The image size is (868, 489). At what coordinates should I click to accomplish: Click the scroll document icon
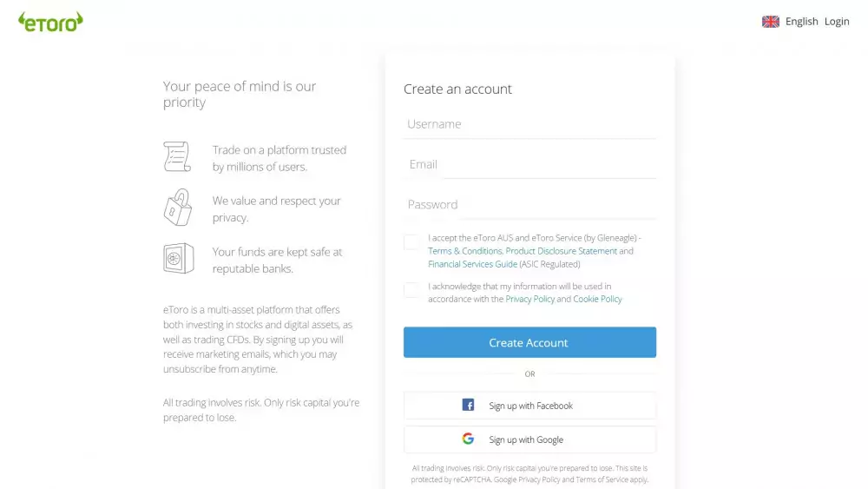177,156
